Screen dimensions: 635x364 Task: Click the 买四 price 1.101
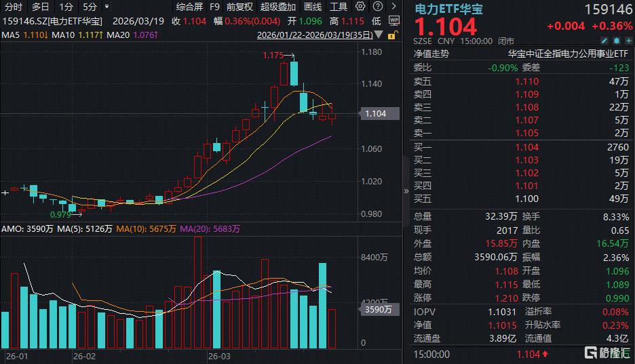[527, 186]
